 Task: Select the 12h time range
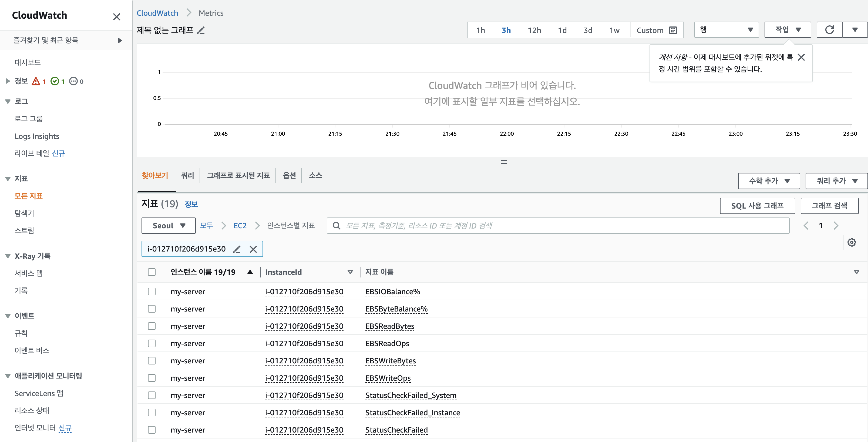534,30
